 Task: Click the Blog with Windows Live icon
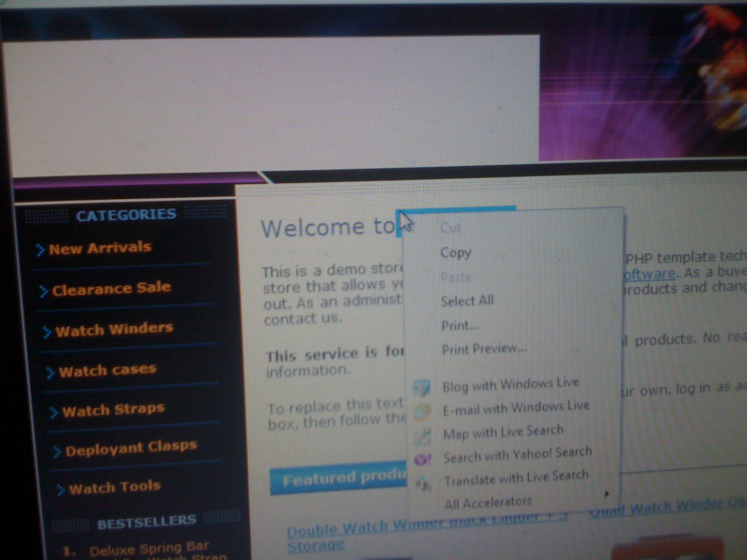click(x=422, y=387)
